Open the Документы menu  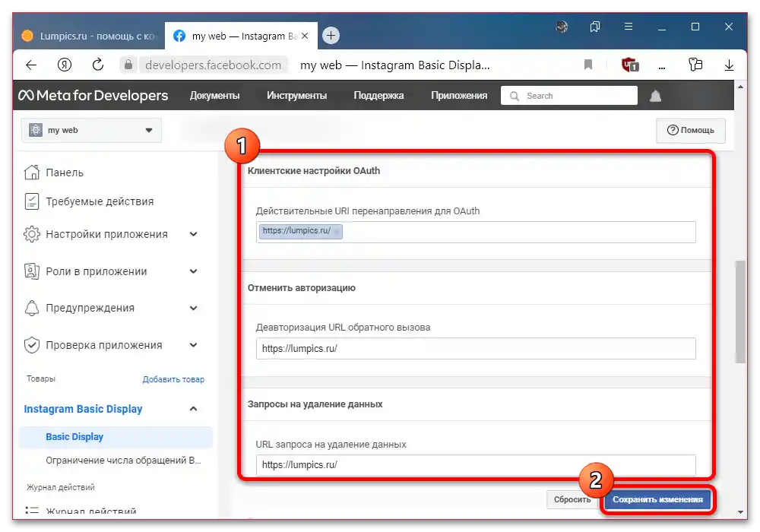215,96
